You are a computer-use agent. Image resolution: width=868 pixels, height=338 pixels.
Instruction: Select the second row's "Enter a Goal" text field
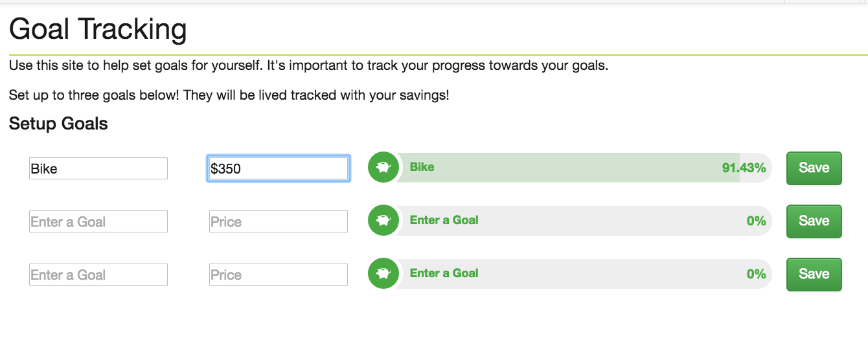coord(98,221)
